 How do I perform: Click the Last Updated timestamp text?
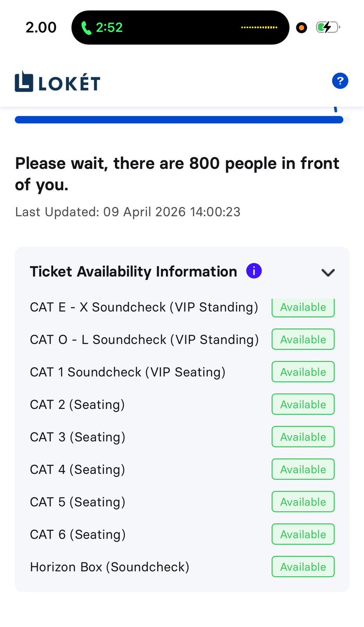[127, 212]
